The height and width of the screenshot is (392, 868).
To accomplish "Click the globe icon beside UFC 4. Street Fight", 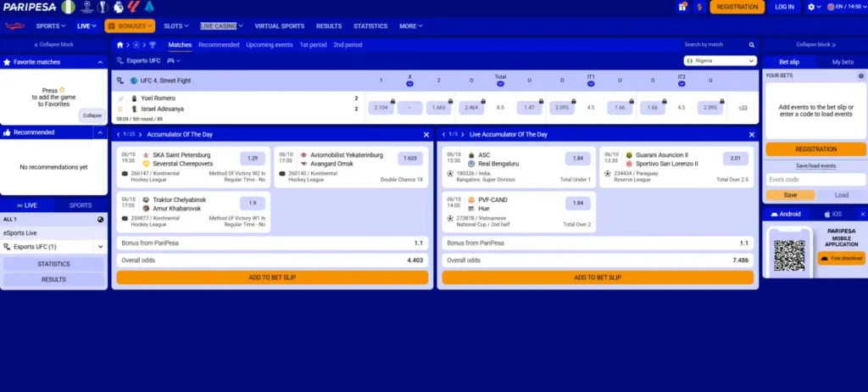I will coord(134,81).
